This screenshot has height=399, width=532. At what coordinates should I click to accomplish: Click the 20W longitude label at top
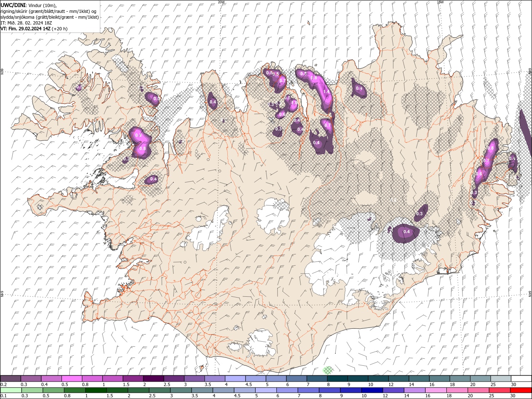(x=221, y=2)
